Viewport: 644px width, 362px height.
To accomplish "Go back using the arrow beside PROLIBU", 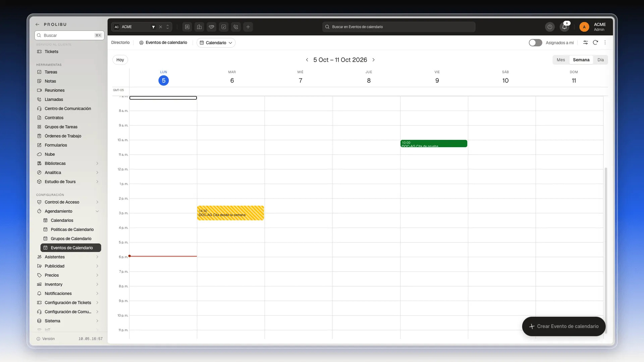I will 38,24.
